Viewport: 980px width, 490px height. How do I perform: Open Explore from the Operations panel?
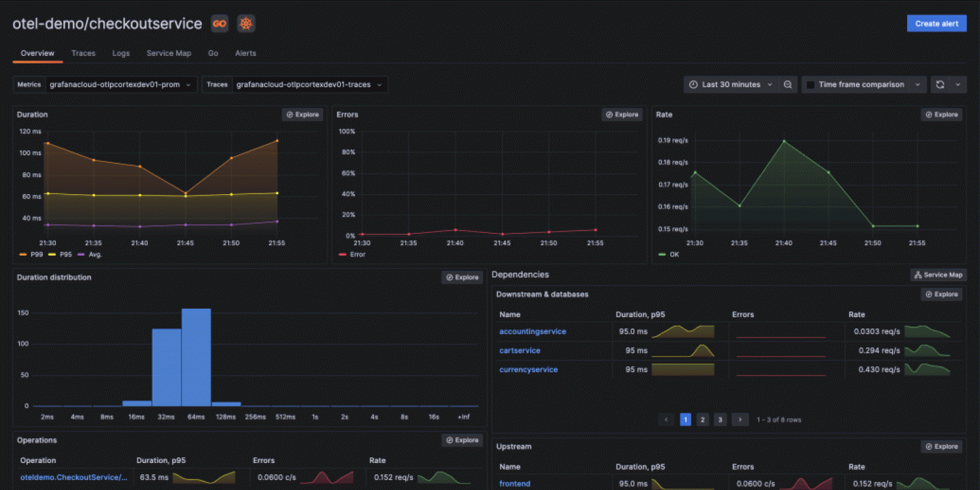tap(462, 440)
